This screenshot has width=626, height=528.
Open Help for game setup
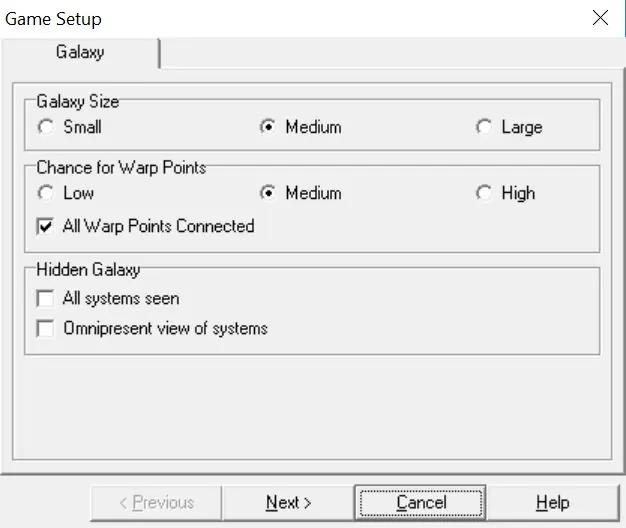coord(553,503)
